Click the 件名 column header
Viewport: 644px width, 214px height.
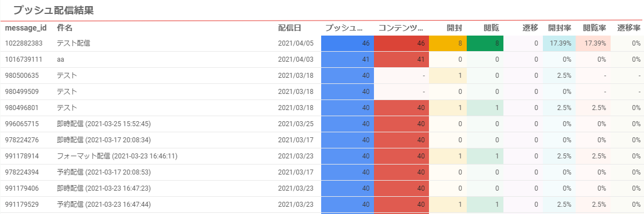(64, 28)
